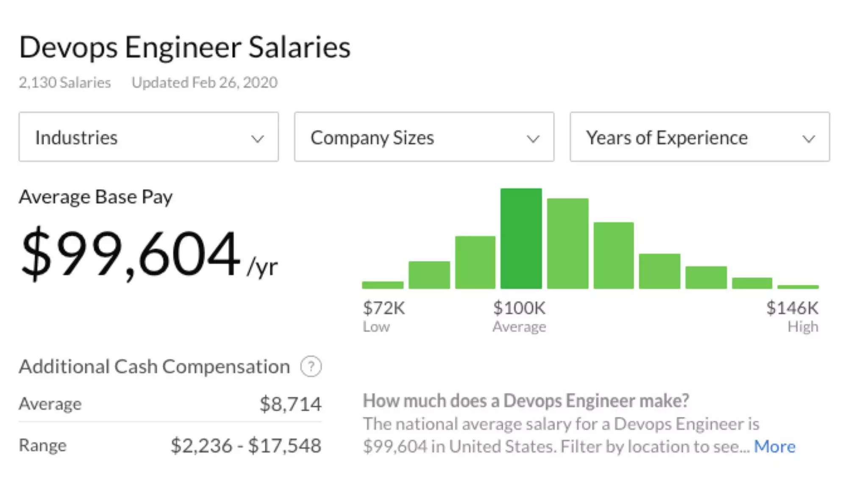Click the Devops Engineer Salaries heading
The image size is (868, 488).
coord(185,47)
